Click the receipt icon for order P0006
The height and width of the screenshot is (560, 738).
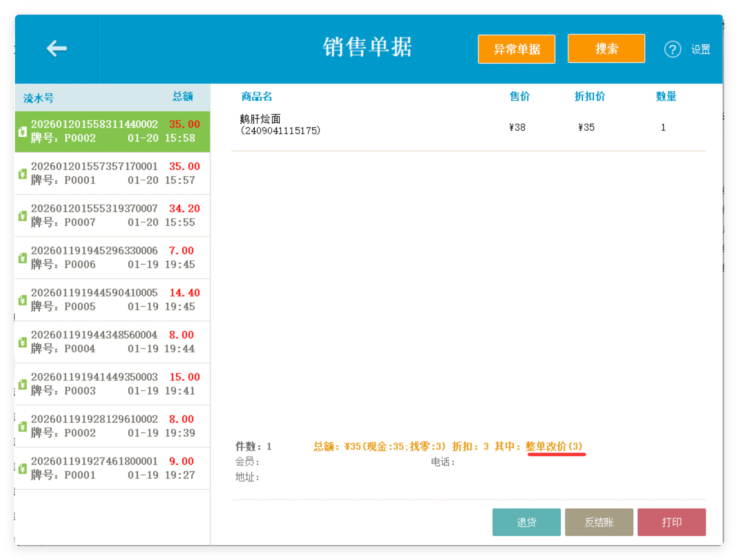23,258
